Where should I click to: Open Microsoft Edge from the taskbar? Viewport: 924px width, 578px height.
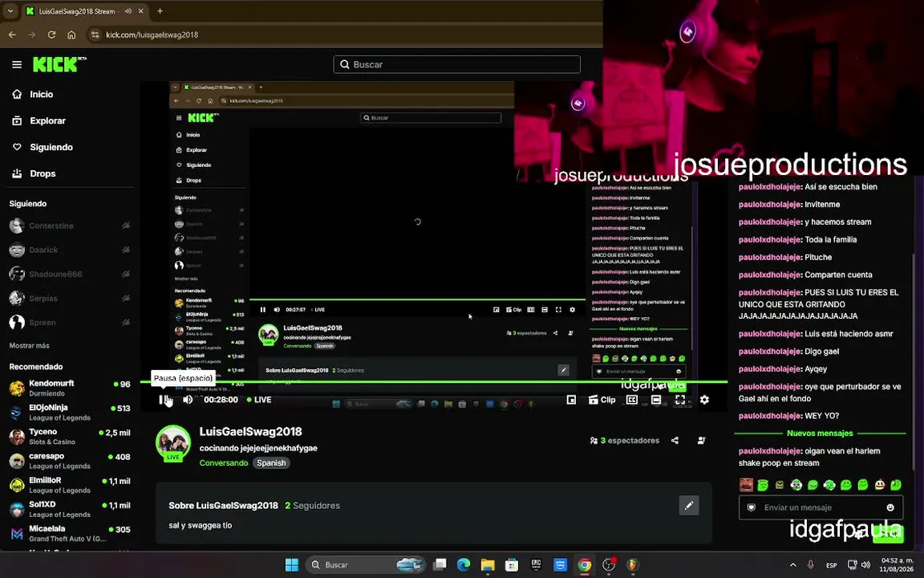coord(464,565)
